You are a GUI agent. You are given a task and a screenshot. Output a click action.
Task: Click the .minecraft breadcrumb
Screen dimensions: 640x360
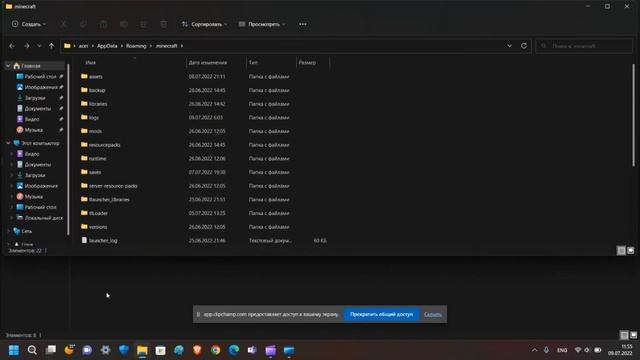click(167, 46)
